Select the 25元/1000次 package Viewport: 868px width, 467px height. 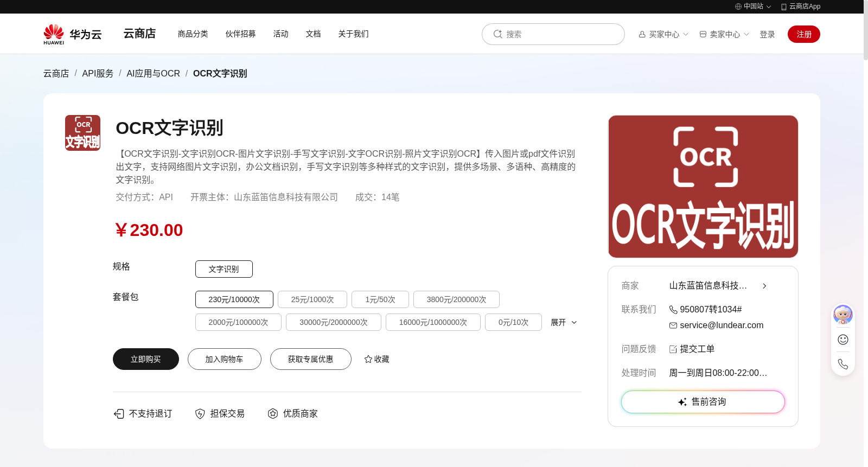pyautogui.click(x=312, y=299)
